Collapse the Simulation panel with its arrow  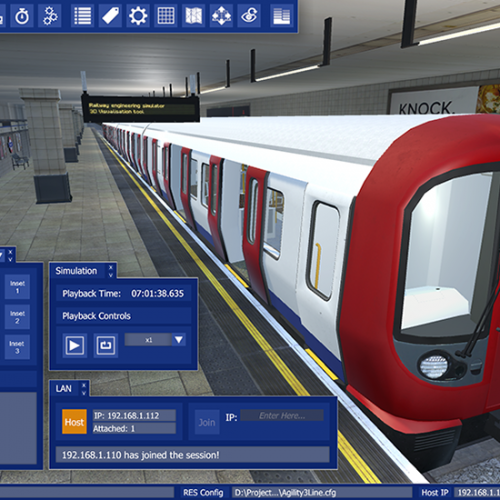click(x=111, y=275)
